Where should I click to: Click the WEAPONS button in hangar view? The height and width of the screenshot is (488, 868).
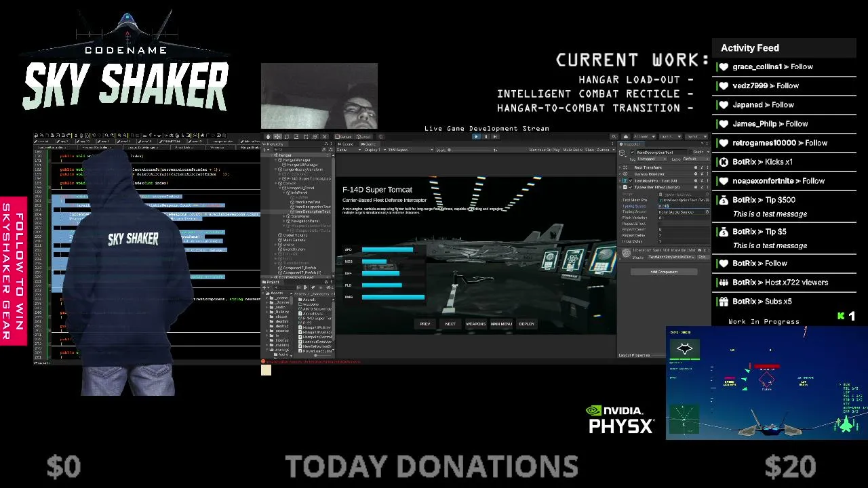click(x=475, y=324)
